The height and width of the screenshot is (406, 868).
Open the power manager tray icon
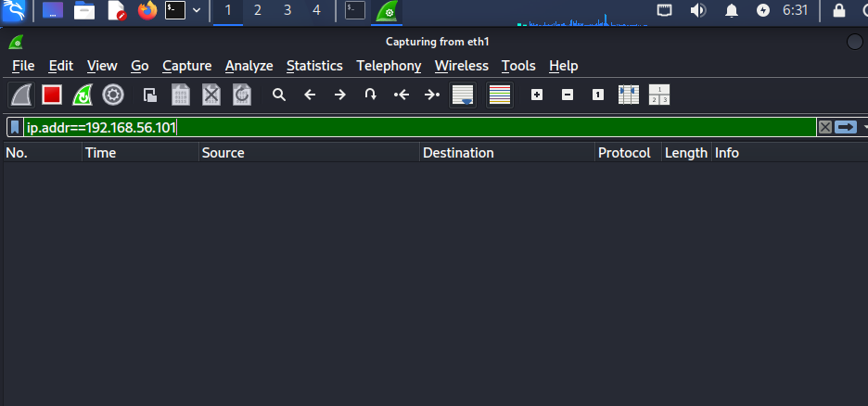763,10
